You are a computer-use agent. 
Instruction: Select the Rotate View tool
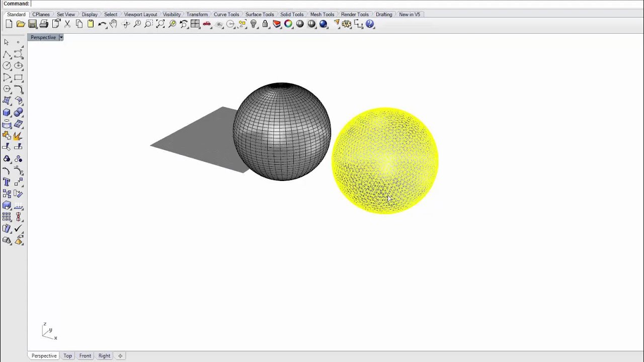[x=126, y=24]
